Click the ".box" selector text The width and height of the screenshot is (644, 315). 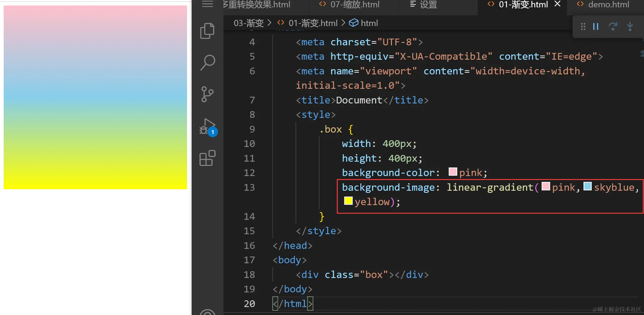330,129
